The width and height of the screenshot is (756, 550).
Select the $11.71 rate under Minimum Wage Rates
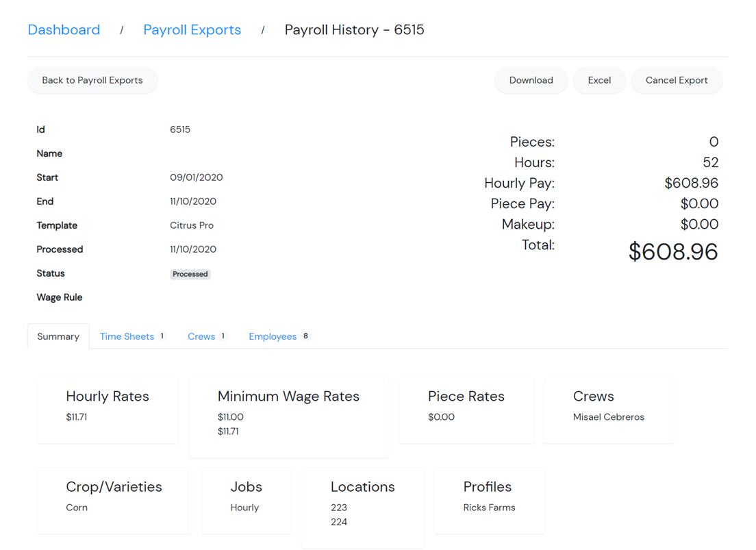coord(228,432)
